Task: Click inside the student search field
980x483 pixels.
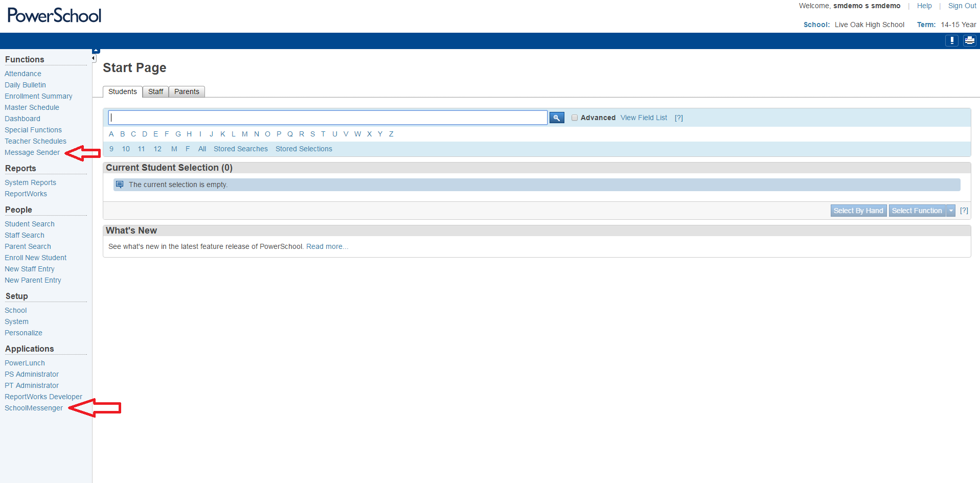Action: pyautogui.click(x=327, y=117)
